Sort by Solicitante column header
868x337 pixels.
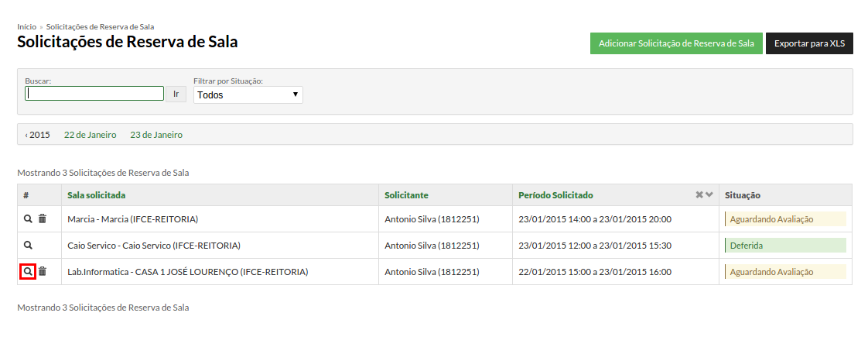coord(406,195)
